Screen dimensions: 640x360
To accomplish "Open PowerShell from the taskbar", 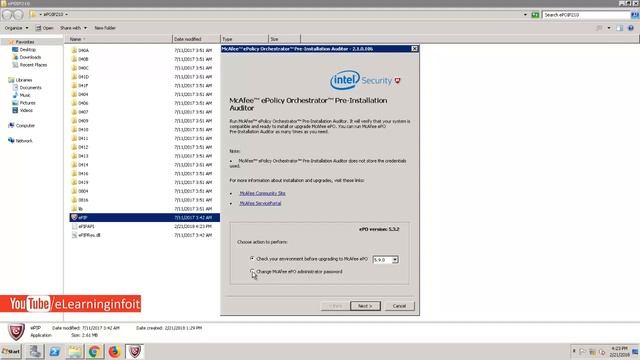I will [x=55, y=351].
